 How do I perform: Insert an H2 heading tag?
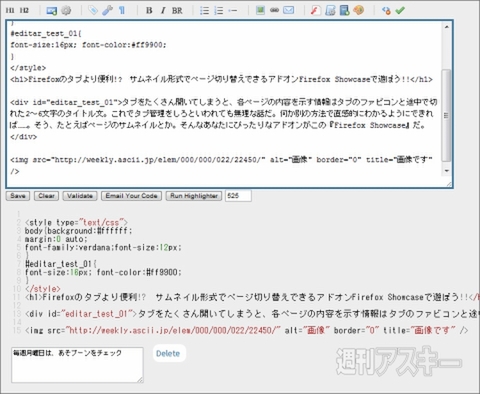24,10
